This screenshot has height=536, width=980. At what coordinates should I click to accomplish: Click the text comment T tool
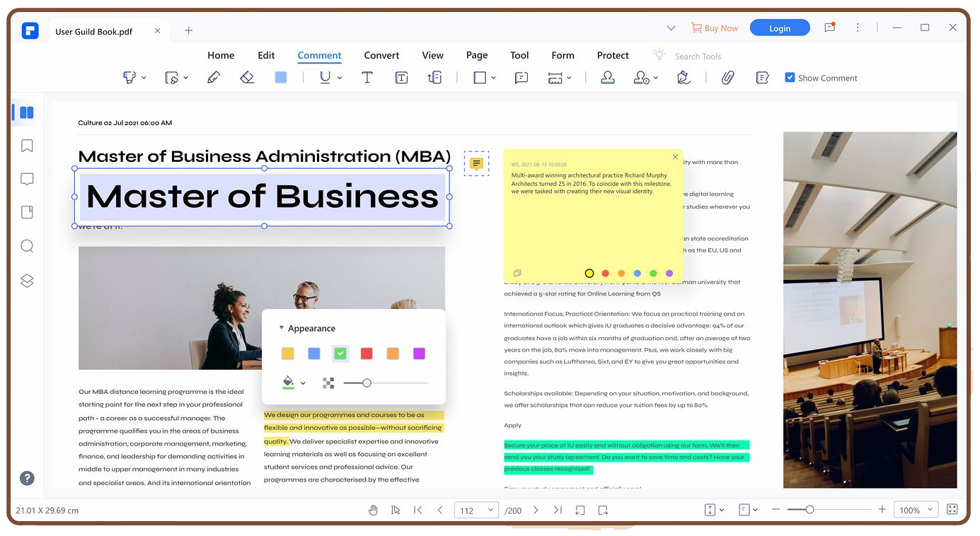coord(367,78)
